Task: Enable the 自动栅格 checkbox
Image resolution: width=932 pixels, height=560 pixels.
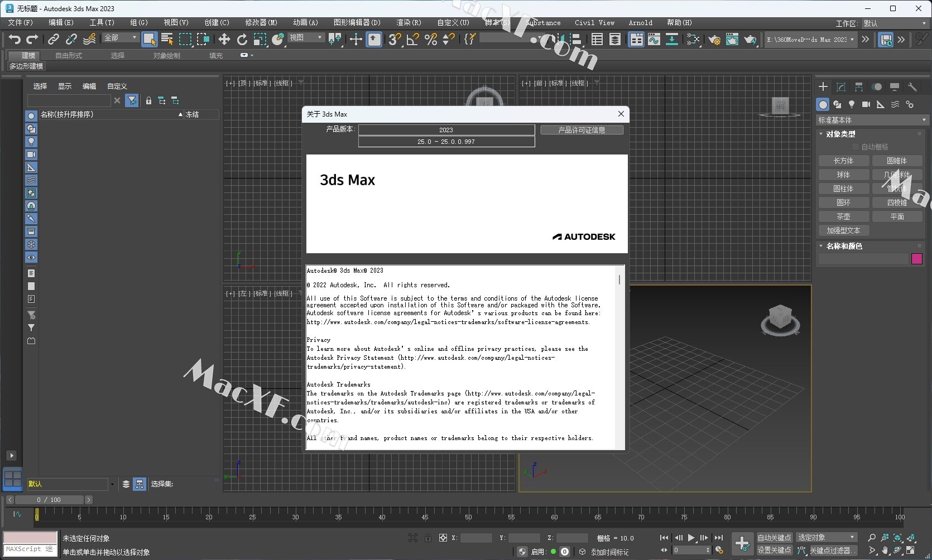Action: point(856,147)
